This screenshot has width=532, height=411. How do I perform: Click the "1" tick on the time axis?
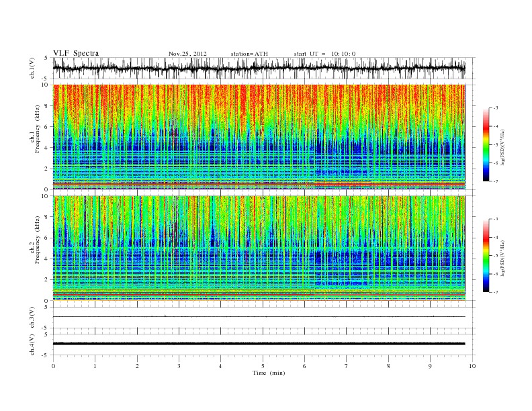[x=95, y=366]
